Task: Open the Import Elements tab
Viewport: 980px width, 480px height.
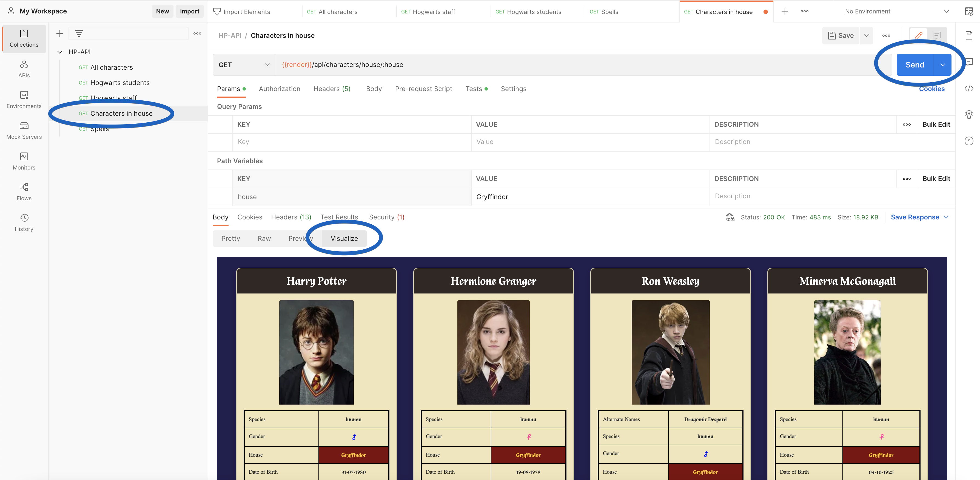Action: 255,12
